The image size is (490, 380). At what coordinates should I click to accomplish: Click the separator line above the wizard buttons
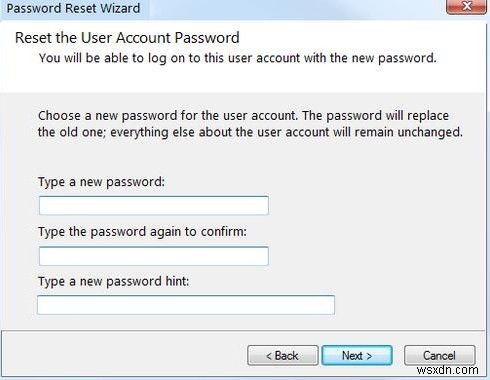(x=243, y=331)
